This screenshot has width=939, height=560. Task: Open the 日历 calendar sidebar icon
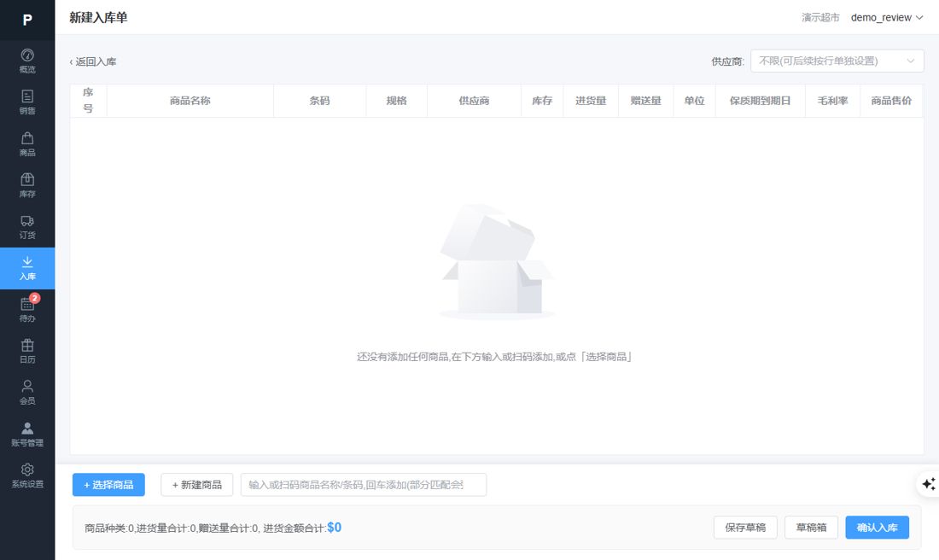pos(27,351)
